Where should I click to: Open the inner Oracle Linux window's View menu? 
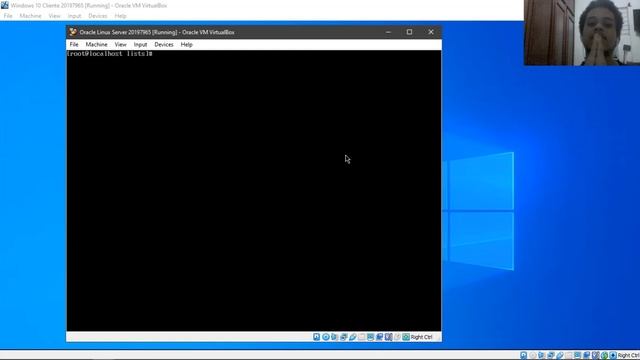pos(120,44)
